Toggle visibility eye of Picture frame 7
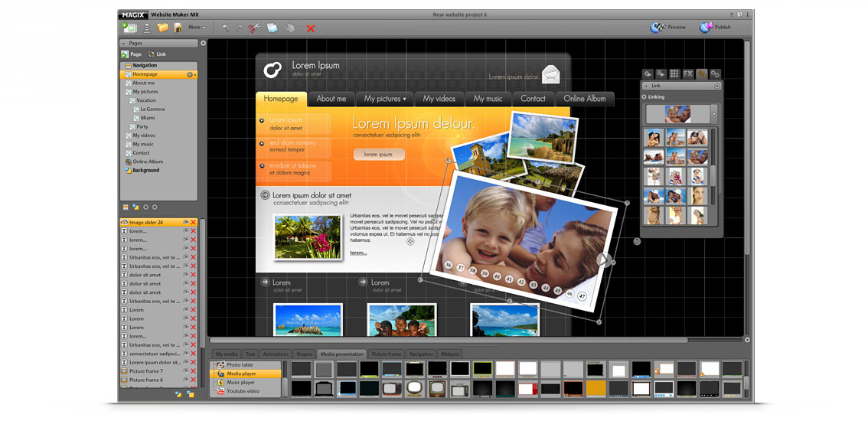This screenshot has height=421, width=868. [186, 371]
